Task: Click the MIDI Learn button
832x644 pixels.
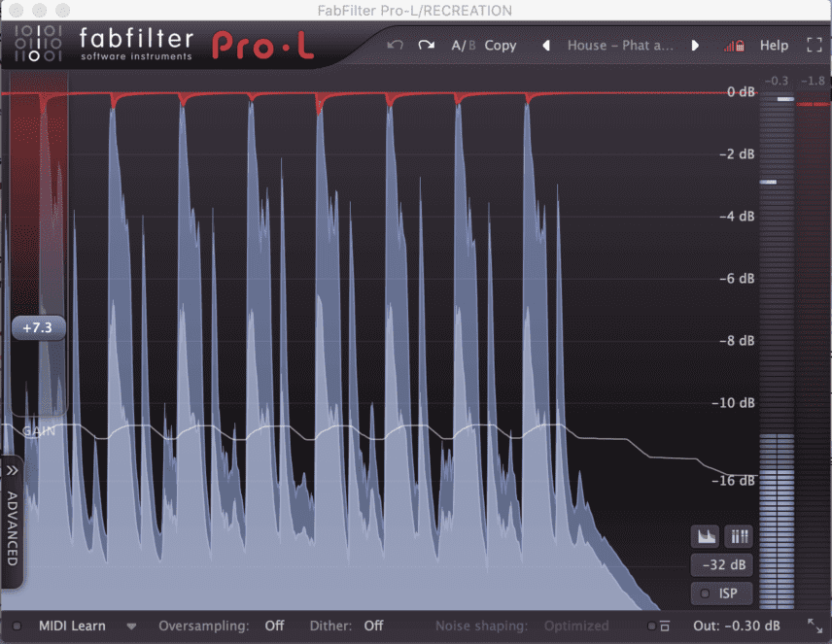Action: 72,626
